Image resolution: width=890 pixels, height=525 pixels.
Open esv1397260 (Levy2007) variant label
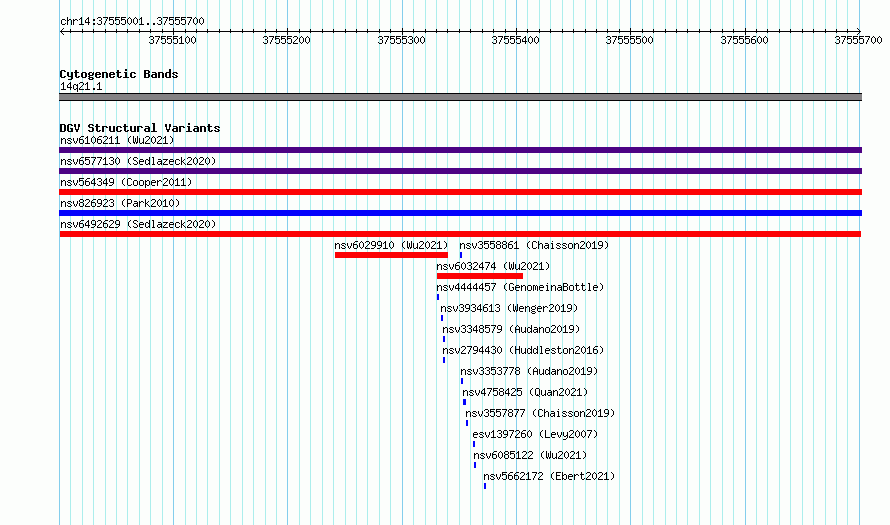coord(535,434)
